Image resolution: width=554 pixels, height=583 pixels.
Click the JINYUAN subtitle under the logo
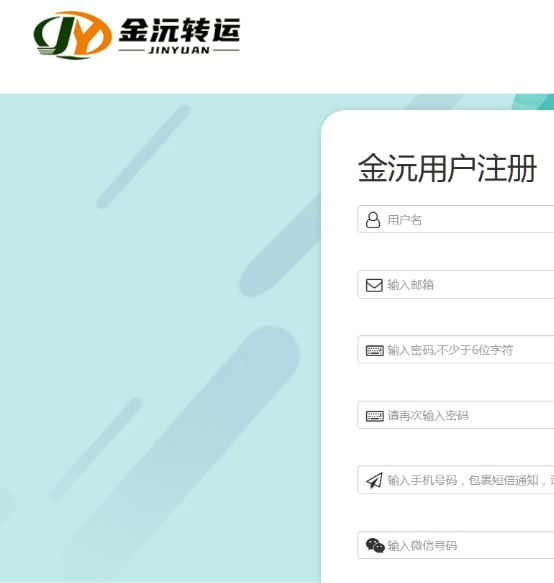pos(179,50)
